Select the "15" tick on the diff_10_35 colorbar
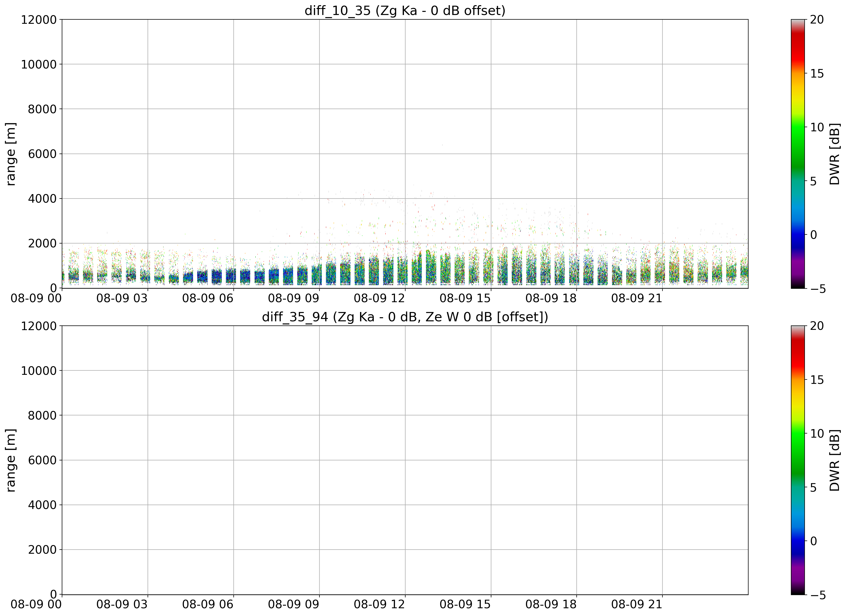847x616 pixels. coord(817,73)
